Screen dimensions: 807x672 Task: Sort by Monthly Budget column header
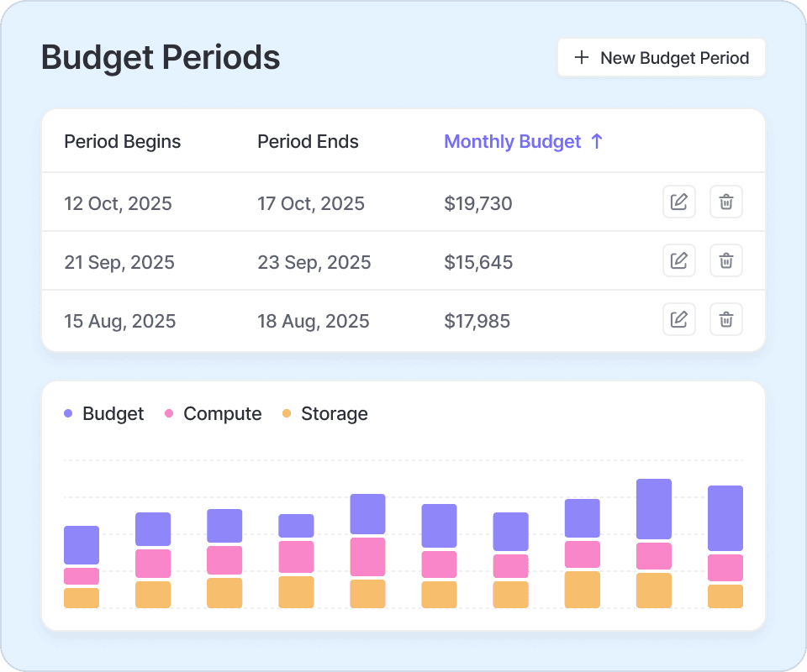[x=512, y=142]
